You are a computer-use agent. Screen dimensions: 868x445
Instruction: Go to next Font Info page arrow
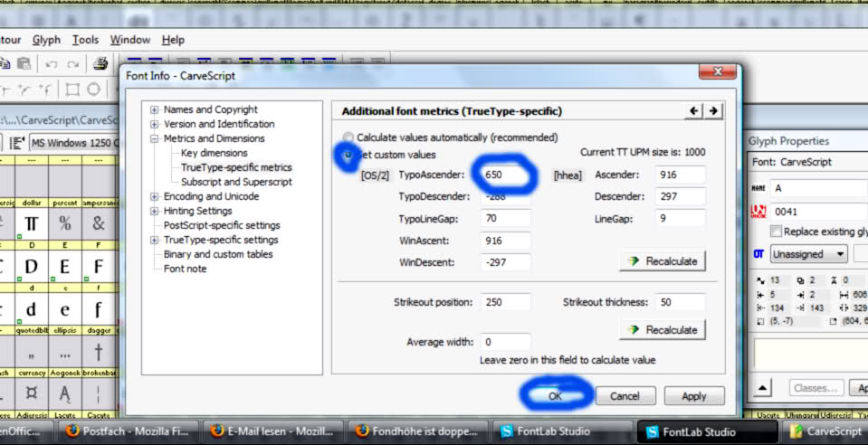coord(713,111)
